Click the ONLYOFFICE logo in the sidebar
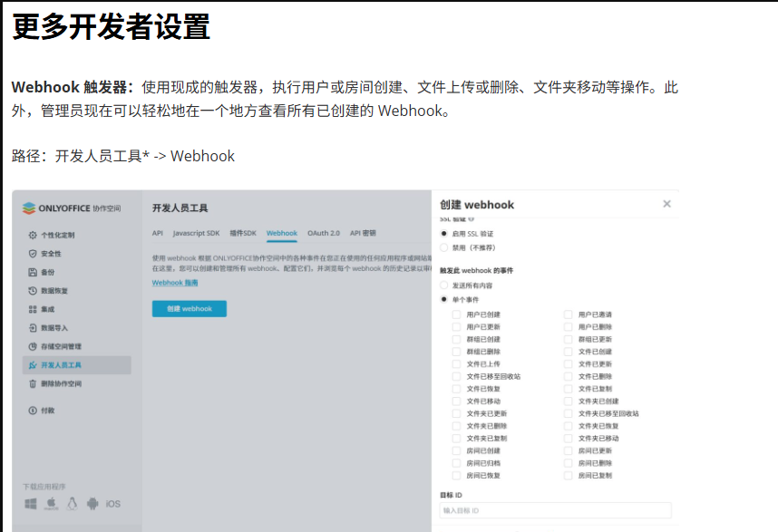This screenshot has height=532, width=778. coord(72,208)
